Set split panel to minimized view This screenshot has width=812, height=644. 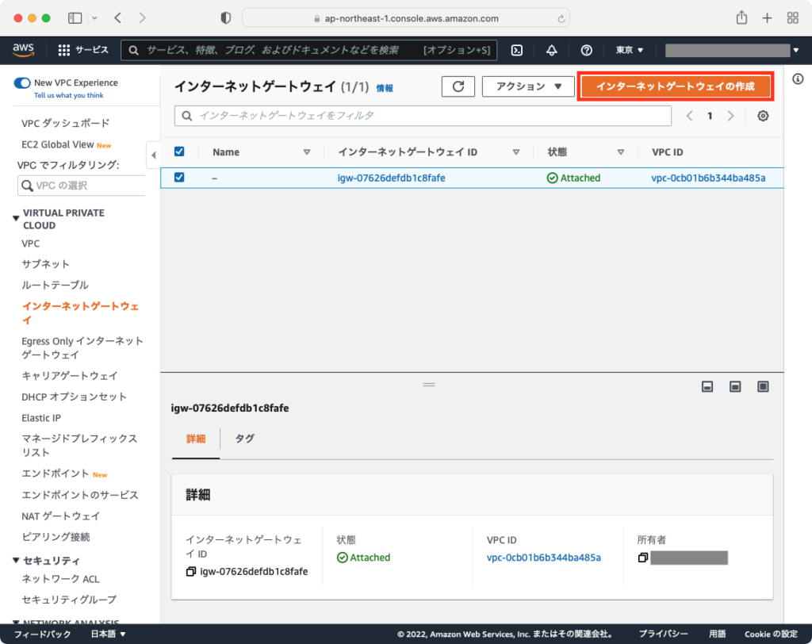coord(707,386)
